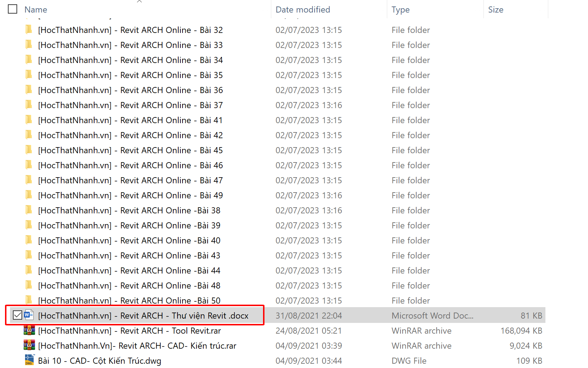Click the date 31/08/2021 22:04
The image size is (588, 368).
[x=309, y=316]
